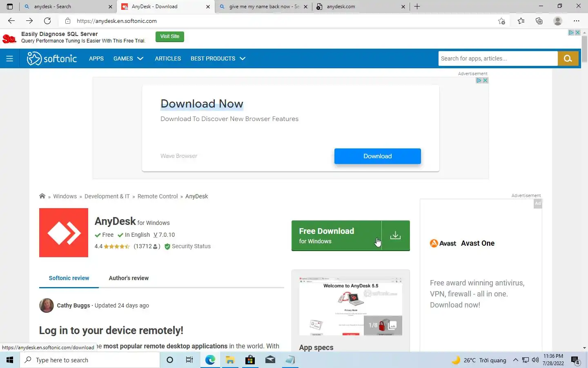Viewport: 588px width, 368px height.
Task: Open the Windows breadcrumb link
Action: pyautogui.click(x=65, y=196)
